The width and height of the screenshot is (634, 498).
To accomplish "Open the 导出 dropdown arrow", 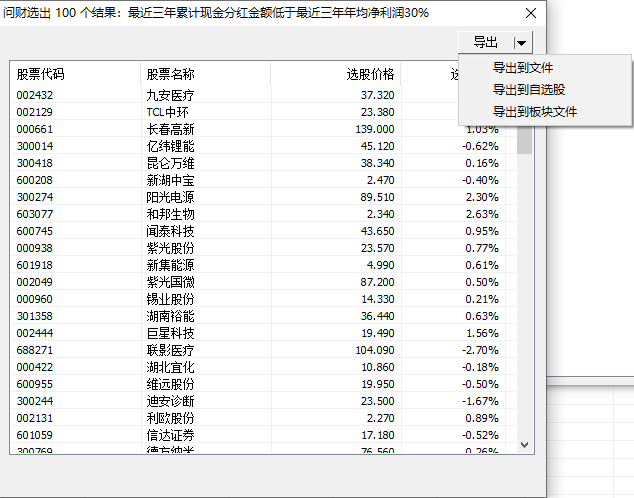I will pos(522,42).
